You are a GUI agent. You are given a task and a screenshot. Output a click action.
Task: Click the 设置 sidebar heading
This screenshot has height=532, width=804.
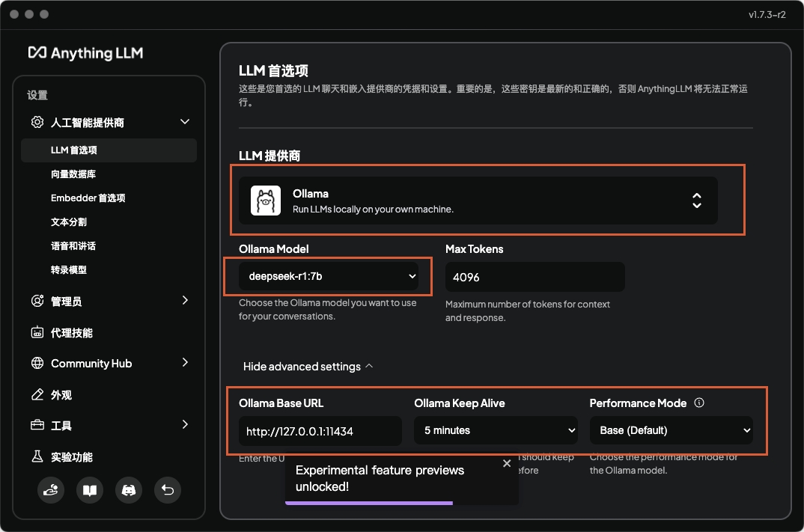(37, 95)
